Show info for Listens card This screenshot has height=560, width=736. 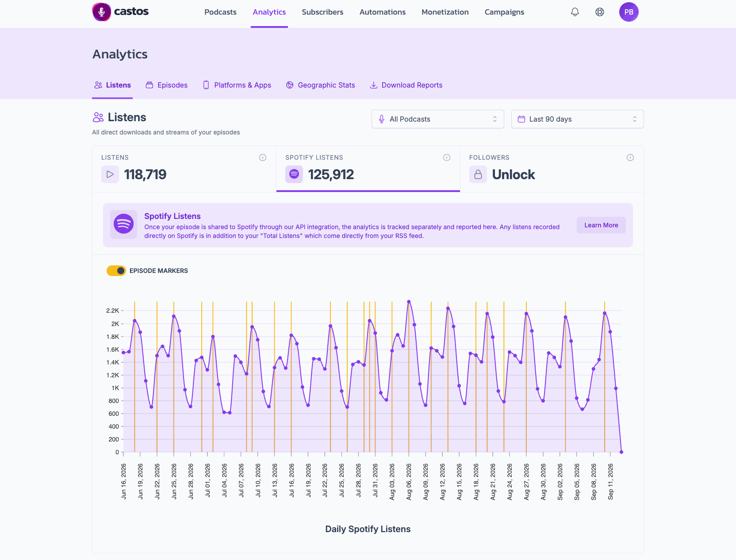click(x=263, y=157)
